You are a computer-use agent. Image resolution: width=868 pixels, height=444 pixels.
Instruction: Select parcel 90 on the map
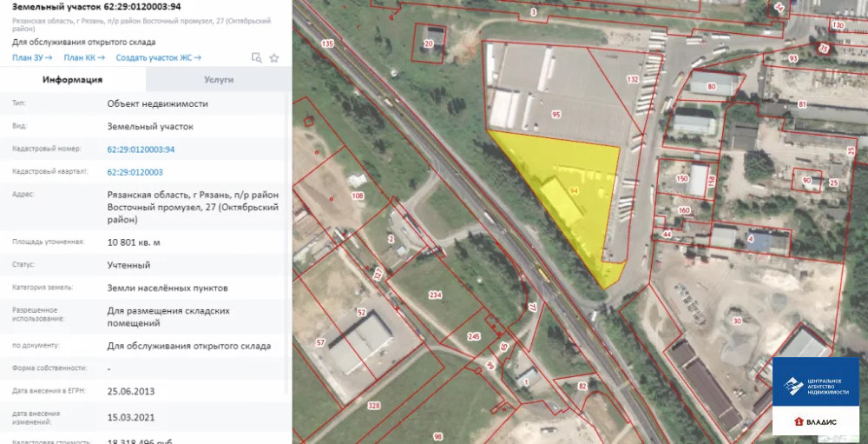(x=806, y=181)
